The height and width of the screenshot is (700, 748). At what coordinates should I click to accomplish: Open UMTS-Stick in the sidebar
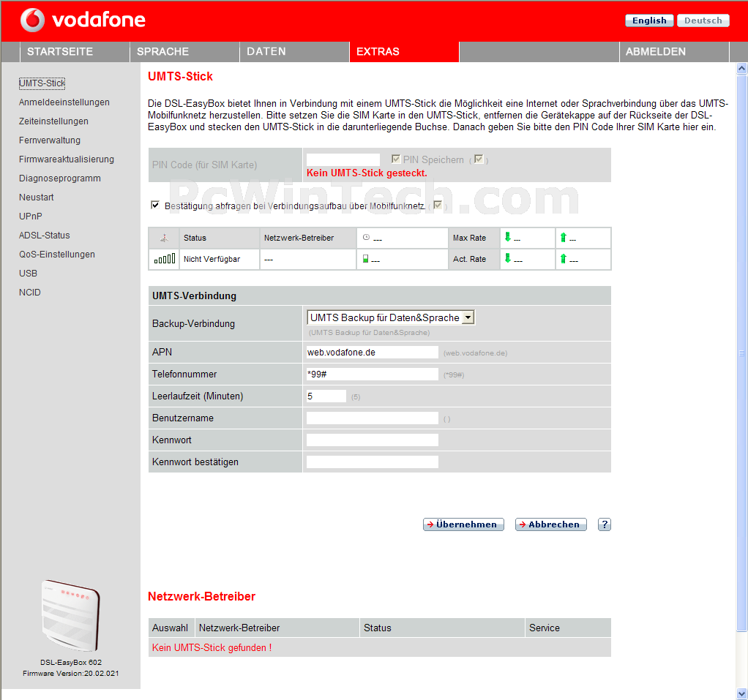pyautogui.click(x=42, y=83)
